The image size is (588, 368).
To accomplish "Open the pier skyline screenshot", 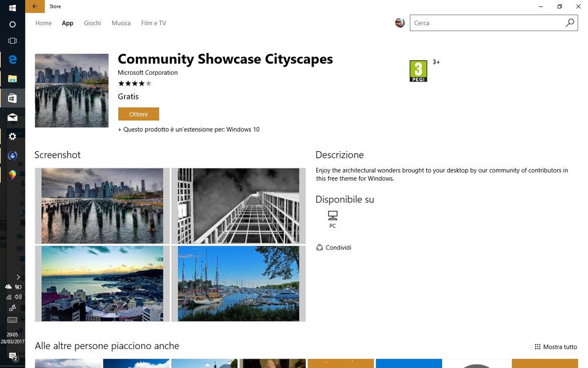I will (x=102, y=205).
